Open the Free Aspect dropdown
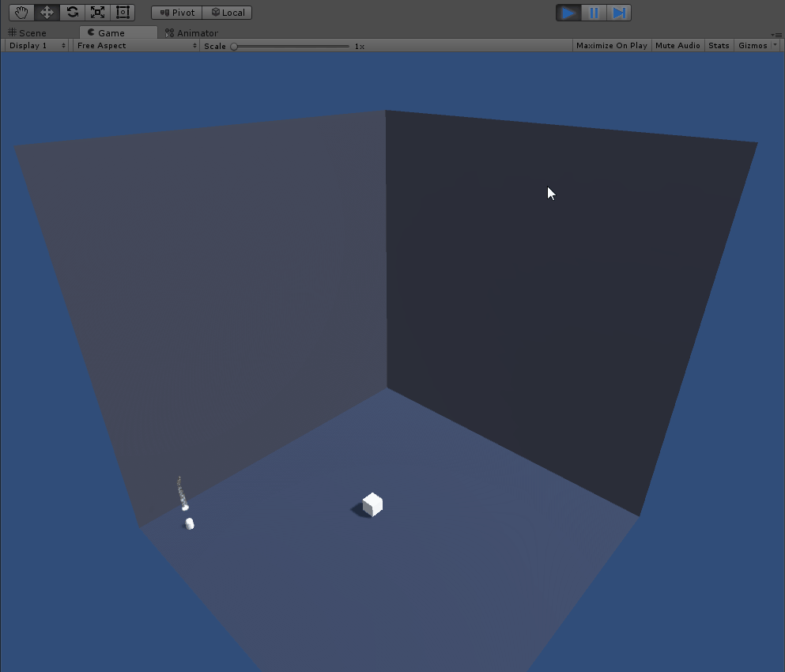 pos(138,46)
